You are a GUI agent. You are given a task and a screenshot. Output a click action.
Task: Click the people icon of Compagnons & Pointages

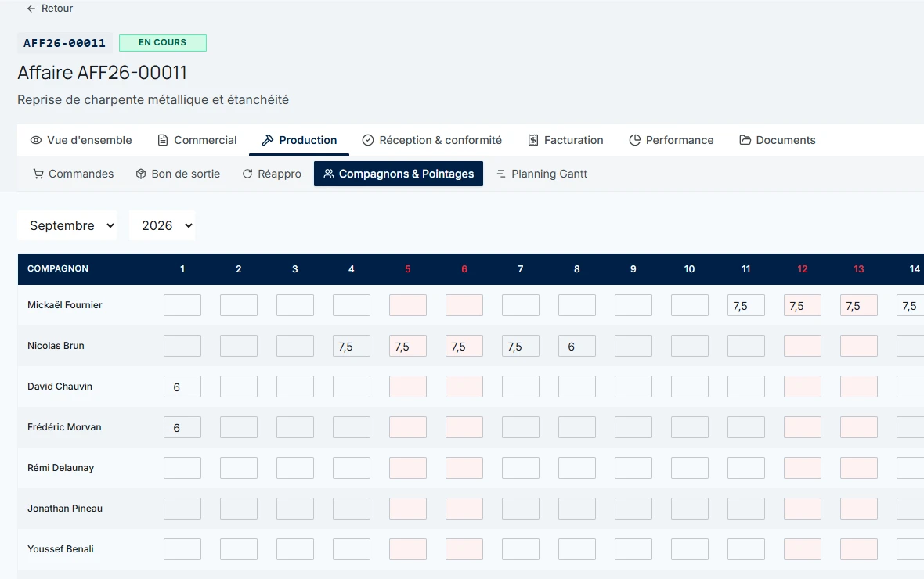(329, 174)
